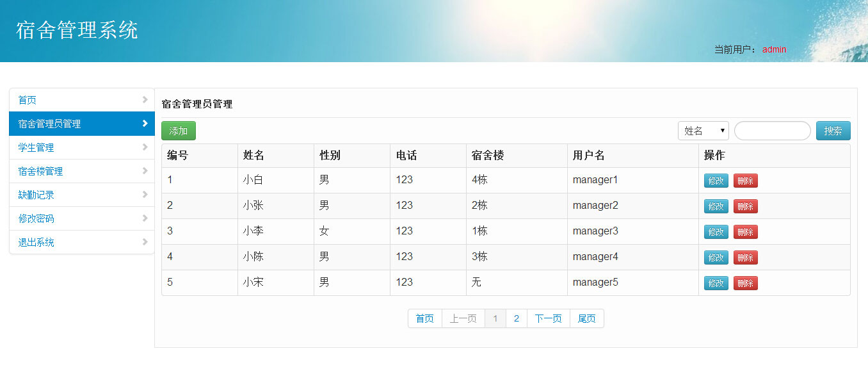This screenshot has height=376, width=868.
Task: Click inside the search input box
Action: coord(772,130)
